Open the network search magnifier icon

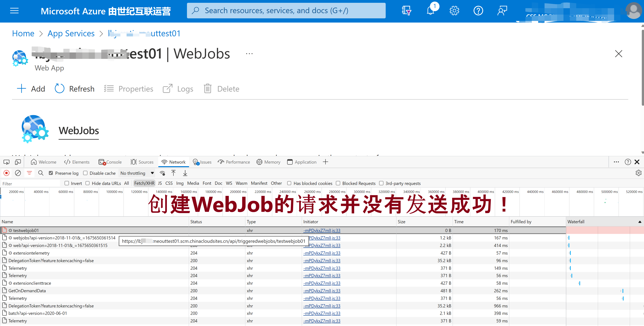tap(41, 173)
